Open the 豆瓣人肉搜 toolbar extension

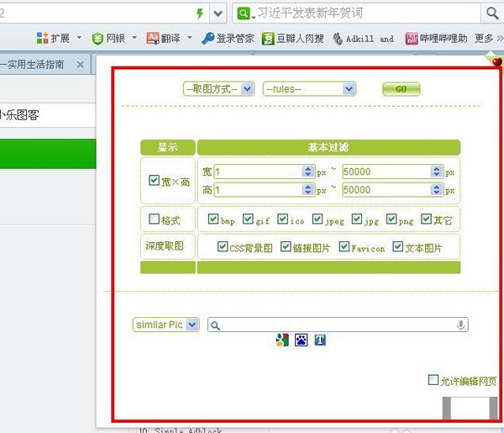tap(292, 39)
